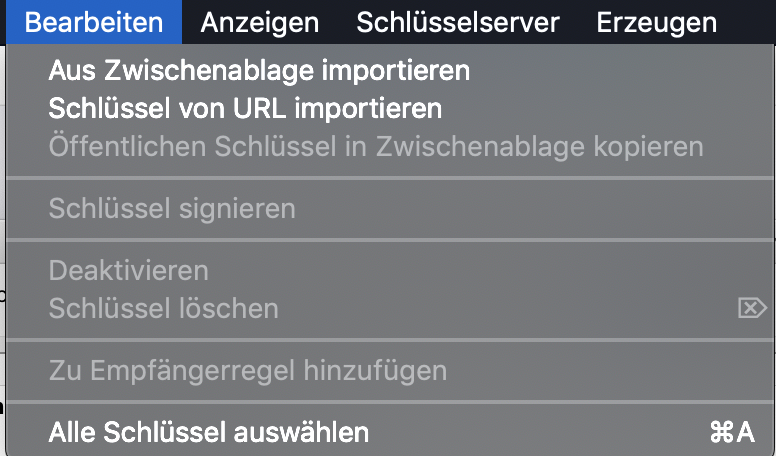Click the separator above Alle Schlüssel auswählen
The width and height of the screenshot is (776, 456).
[x=390, y=402]
